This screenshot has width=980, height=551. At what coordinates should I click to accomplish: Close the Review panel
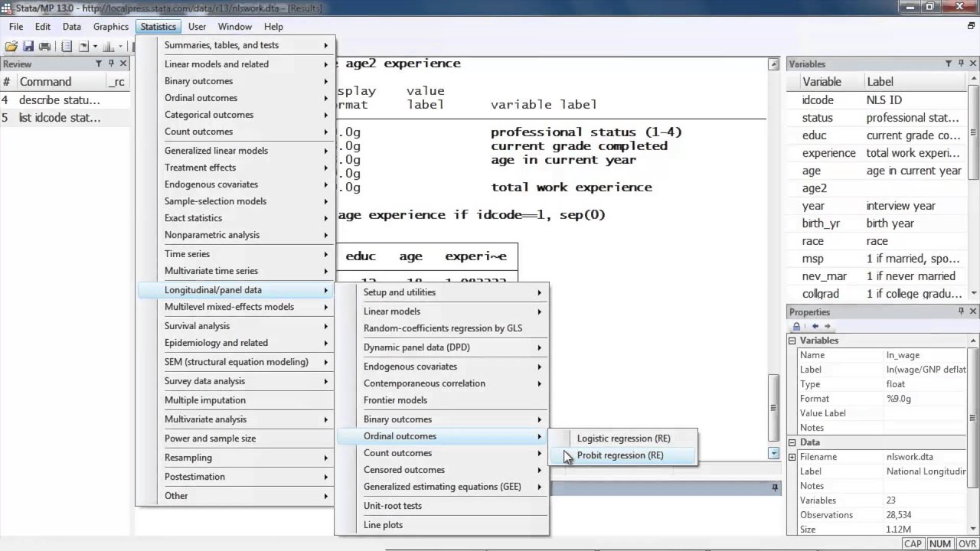tap(124, 64)
